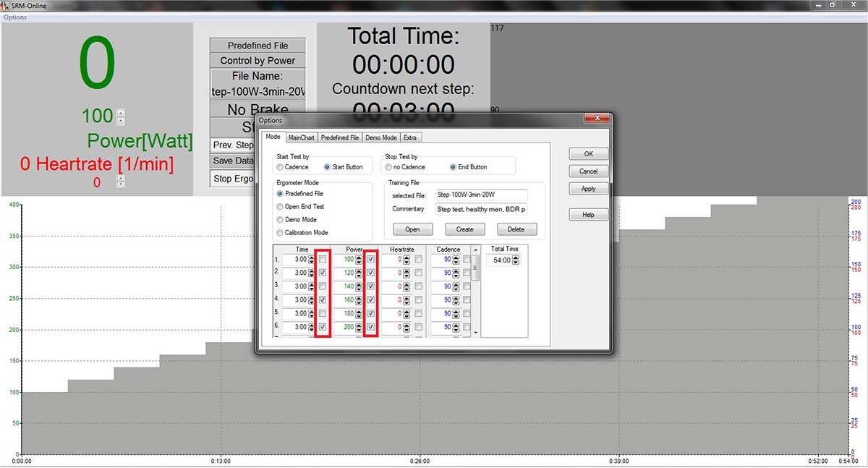
Task: Click the Apply button in Options dialog
Action: tap(588, 189)
